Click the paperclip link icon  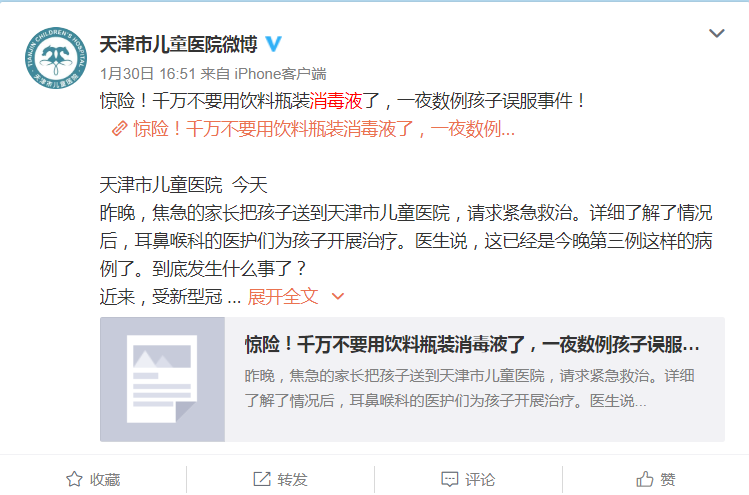(x=119, y=129)
